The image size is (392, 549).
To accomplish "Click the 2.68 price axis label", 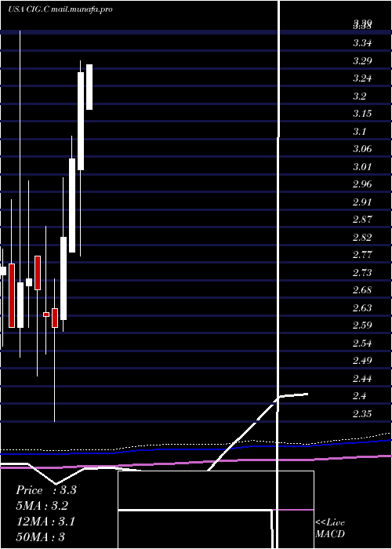I will pyautogui.click(x=362, y=290).
